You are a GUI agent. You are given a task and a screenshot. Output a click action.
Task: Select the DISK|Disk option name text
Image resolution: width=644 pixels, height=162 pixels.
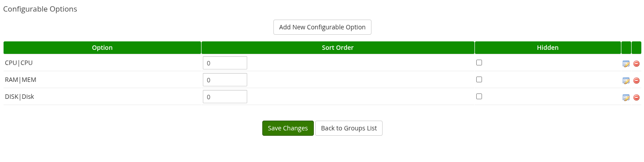[x=20, y=97]
